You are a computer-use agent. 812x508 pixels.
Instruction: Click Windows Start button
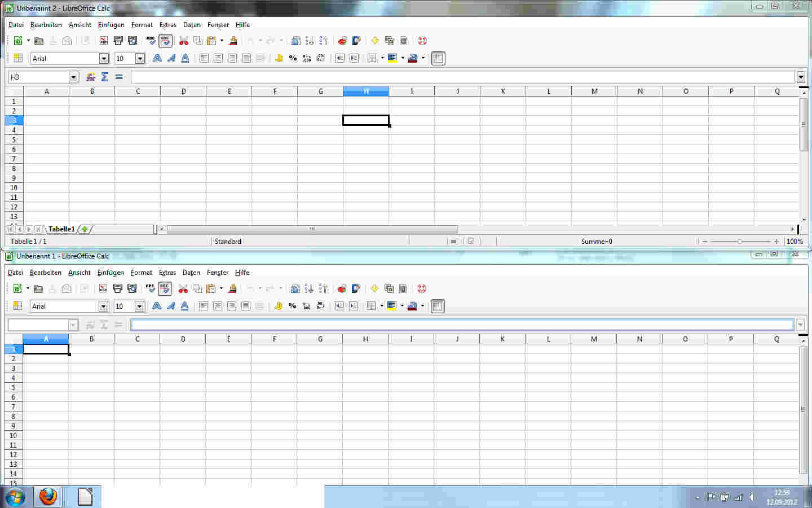(x=15, y=497)
